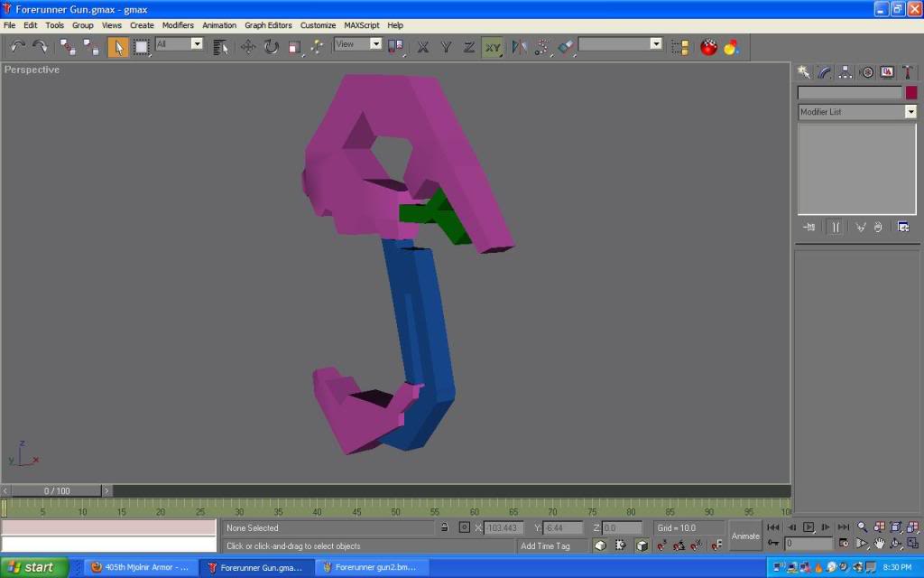924x578 pixels.
Task: Open the Create menu
Action: pos(142,25)
